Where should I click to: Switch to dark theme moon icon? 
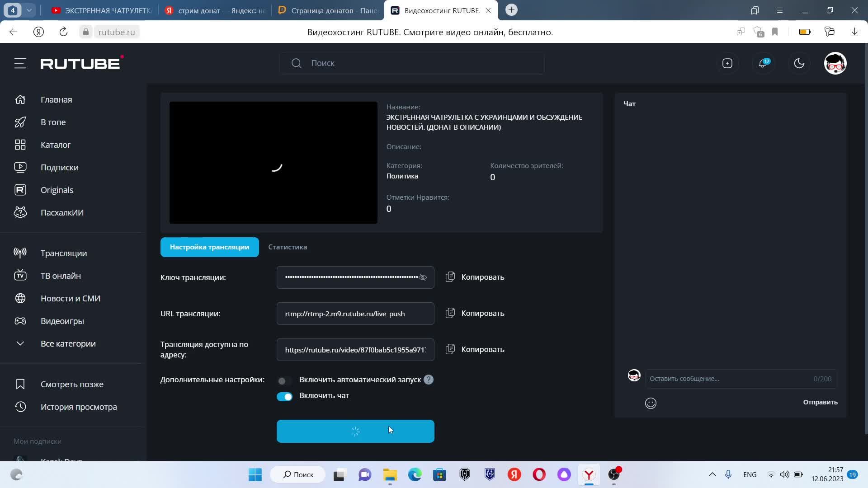(x=799, y=63)
